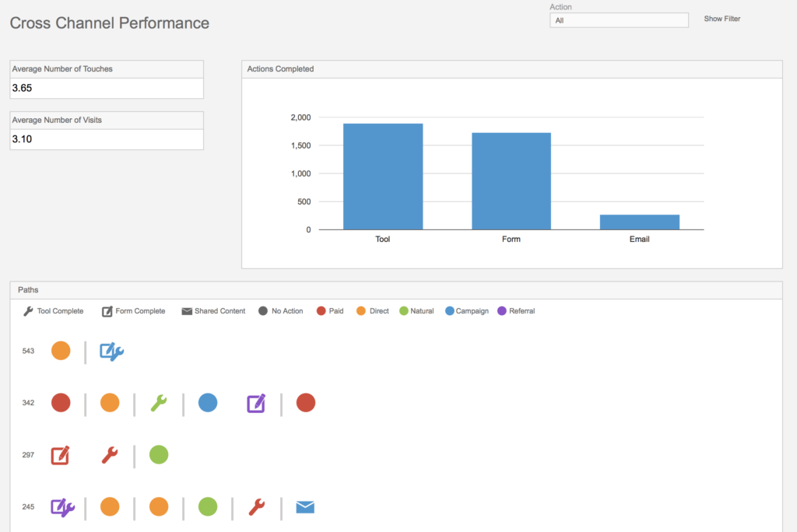Select the orange Direct circle in path 543
Viewport: 797px width, 532px height.
tap(61, 351)
